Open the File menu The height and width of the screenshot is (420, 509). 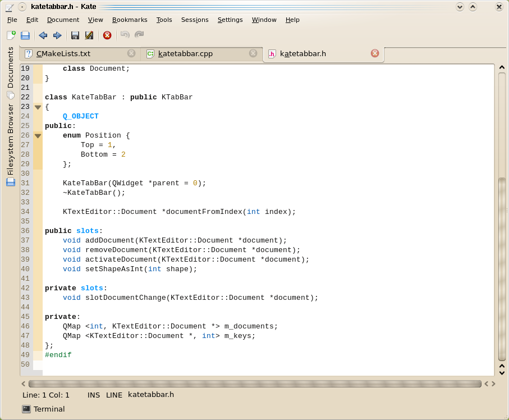[12, 20]
